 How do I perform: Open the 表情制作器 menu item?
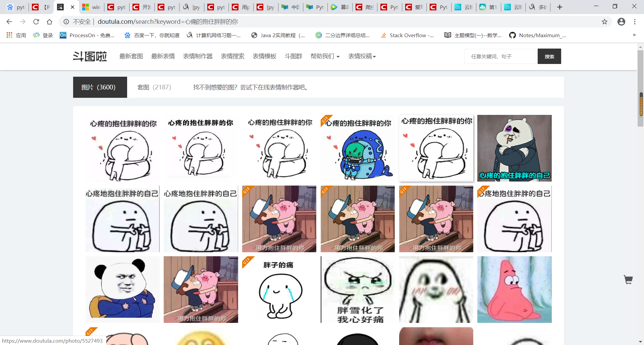[198, 56]
